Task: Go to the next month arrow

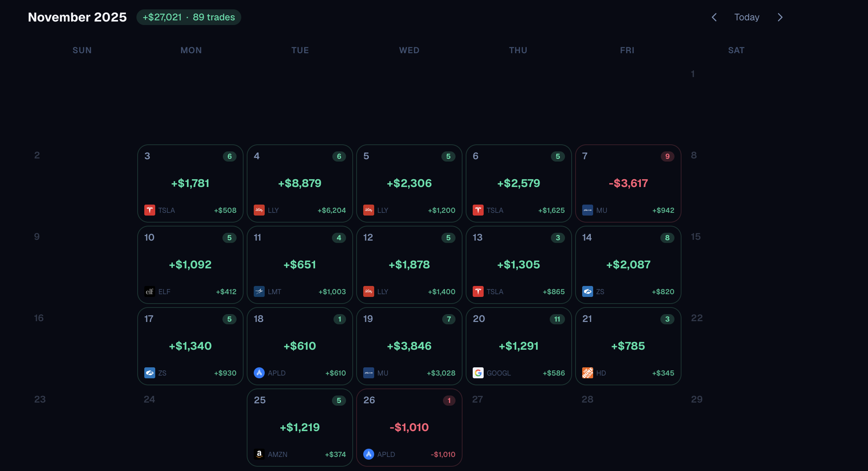Action: (x=780, y=17)
